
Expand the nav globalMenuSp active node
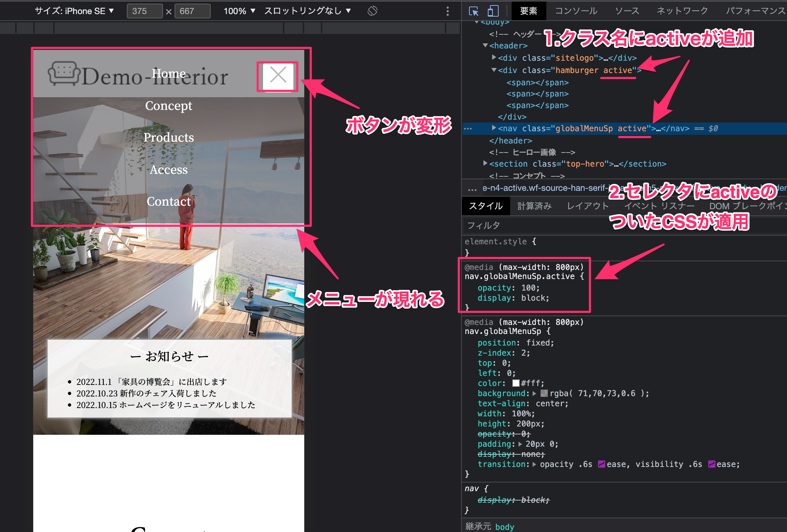click(x=494, y=128)
